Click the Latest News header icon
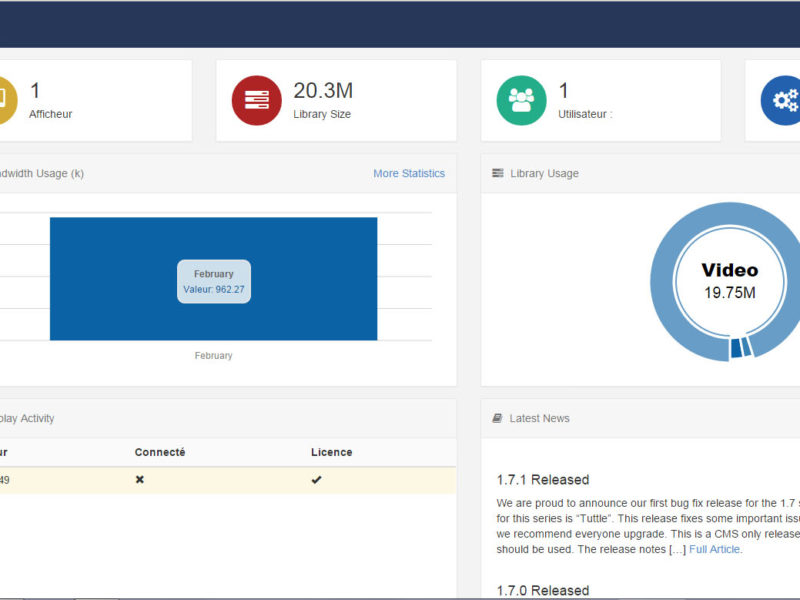Viewport: 800px width, 600px height. (x=497, y=419)
